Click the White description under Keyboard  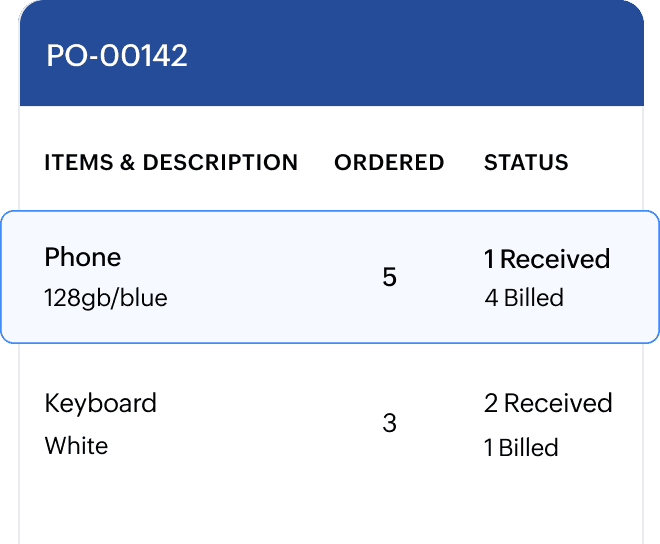click(x=76, y=445)
